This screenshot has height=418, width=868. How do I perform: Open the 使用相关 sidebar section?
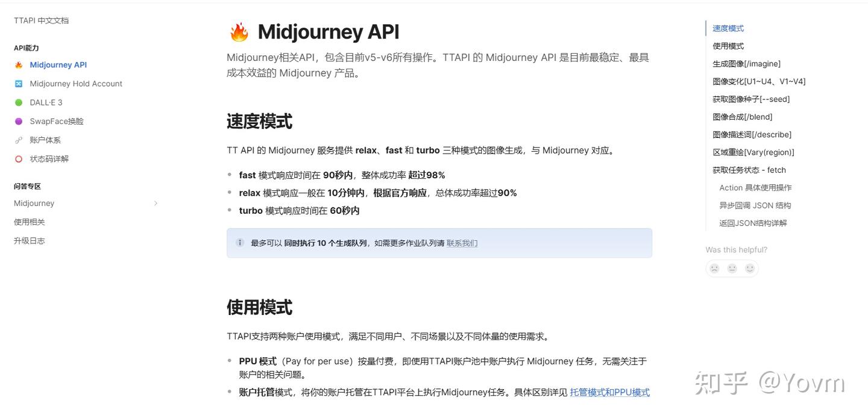(29, 222)
